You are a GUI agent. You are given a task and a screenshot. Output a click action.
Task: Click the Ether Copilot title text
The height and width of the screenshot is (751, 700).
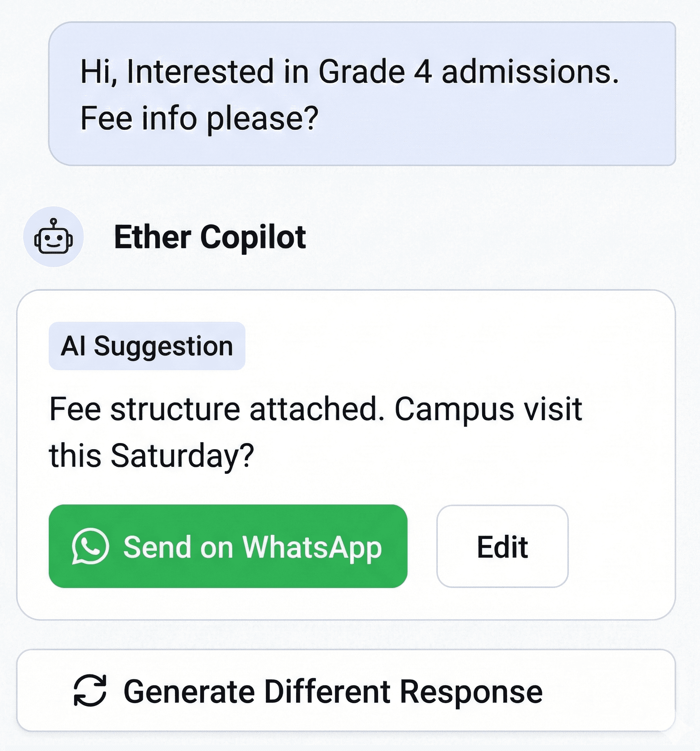pos(210,237)
